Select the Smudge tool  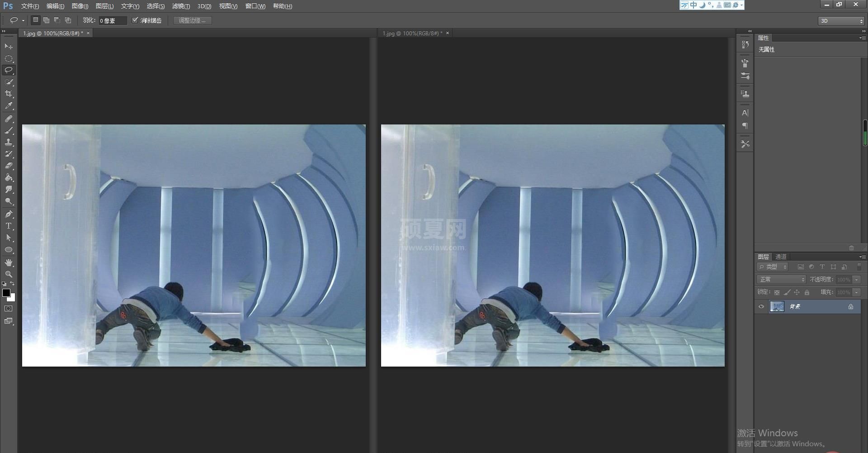9,189
